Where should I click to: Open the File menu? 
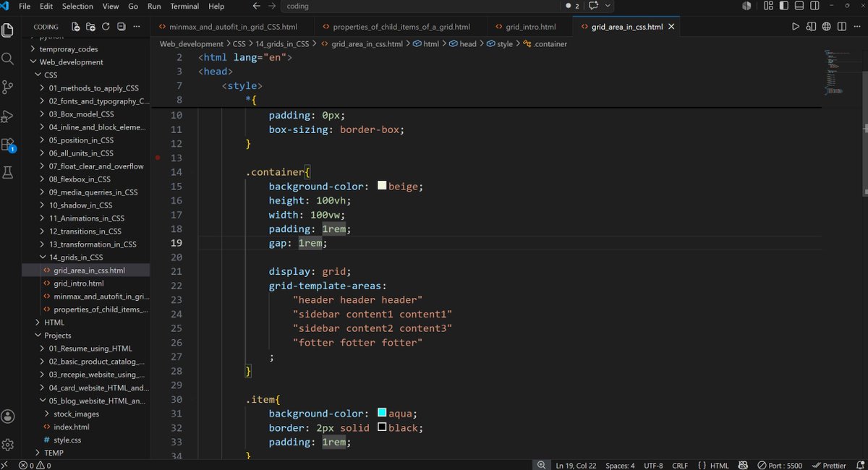[25, 6]
